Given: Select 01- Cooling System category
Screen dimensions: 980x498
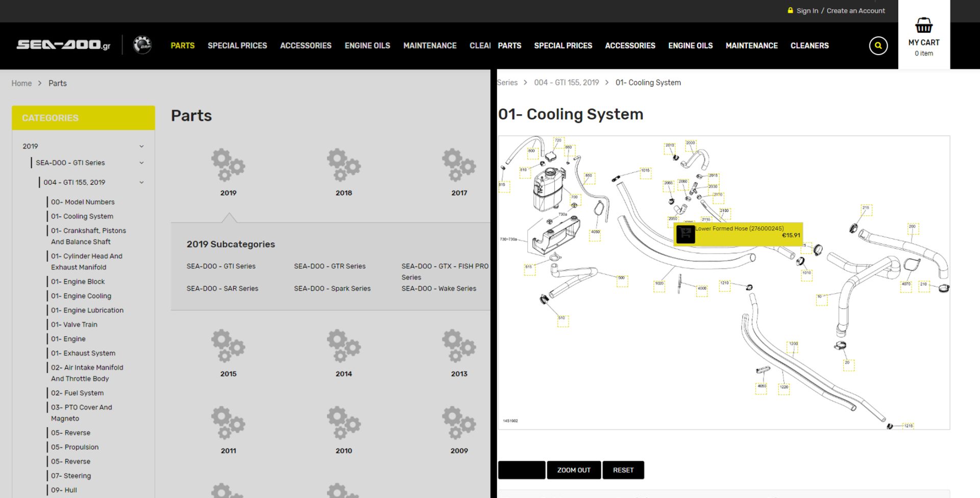Looking at the screenshot, I should [82, 216].
